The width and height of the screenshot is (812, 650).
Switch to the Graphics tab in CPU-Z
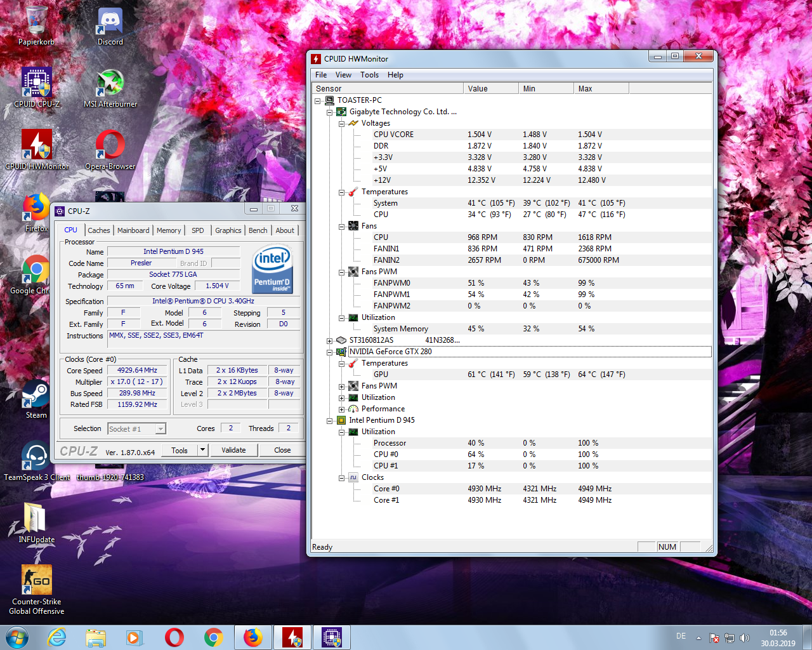coord(228,230)
